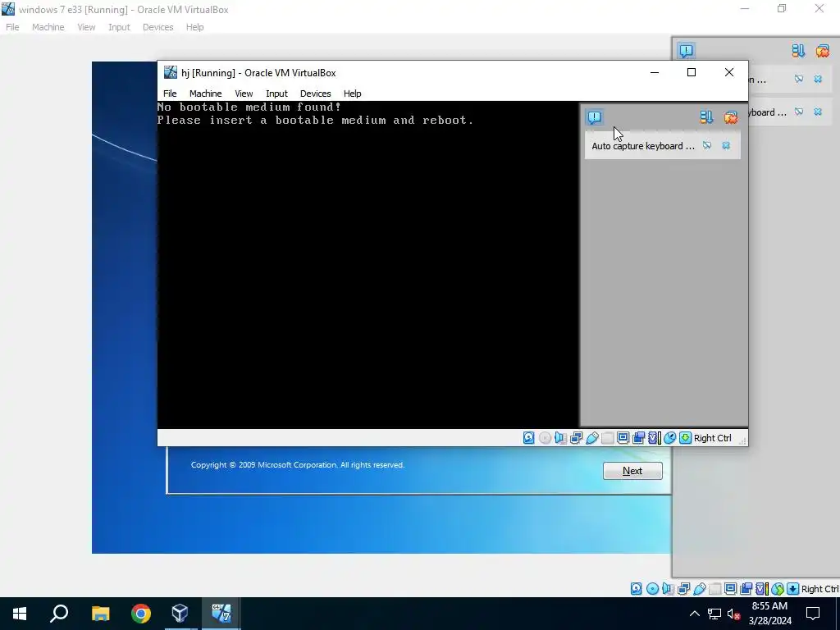The image size is (840, 630).
Task: Delete all notifications in windows 7 e33 panel
Action: click(822, 50)
